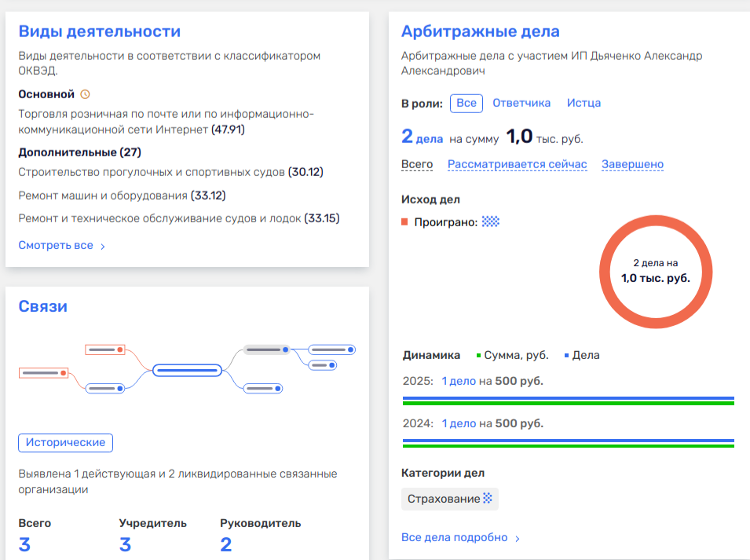This screenshot has width=750, height=560.
Task: Click the Всего count 3
Action: point(24,545)
